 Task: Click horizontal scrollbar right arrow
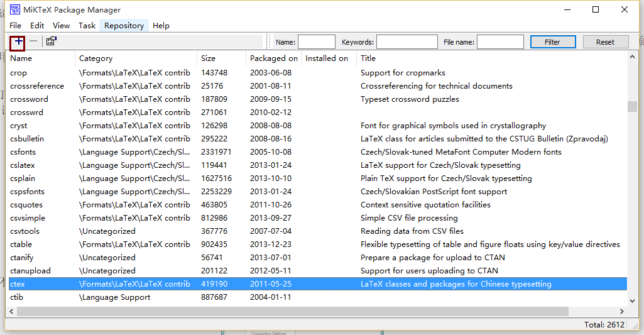tap(622, 312)
